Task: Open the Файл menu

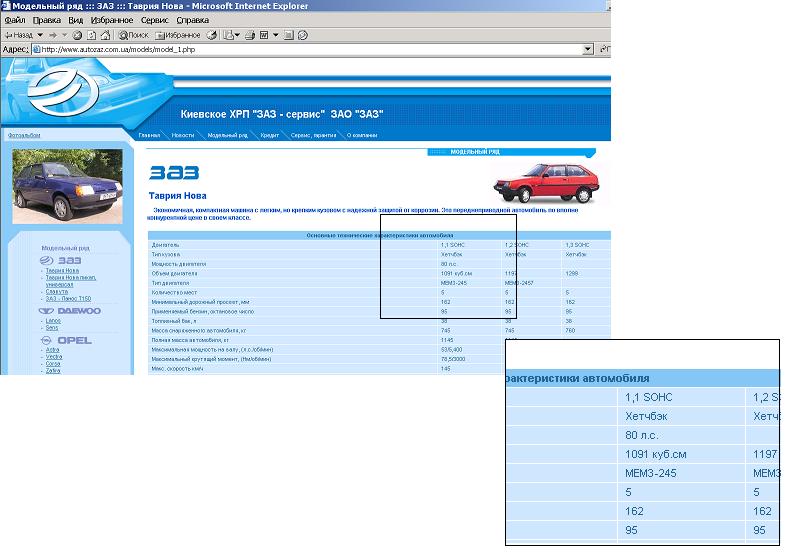Action: (x=14, y=20)
